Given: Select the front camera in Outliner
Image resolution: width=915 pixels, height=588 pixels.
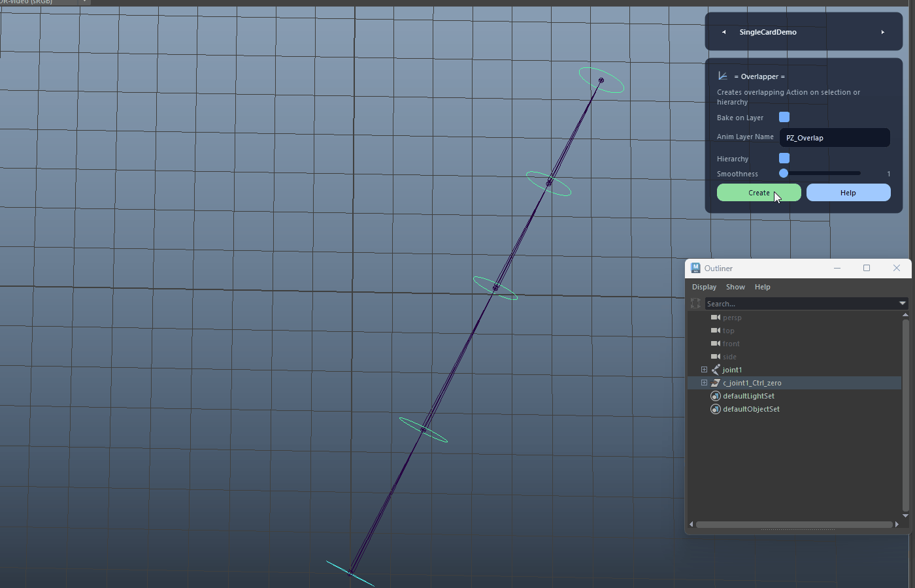Looking at the screenshot, I should tap(731, 344).
